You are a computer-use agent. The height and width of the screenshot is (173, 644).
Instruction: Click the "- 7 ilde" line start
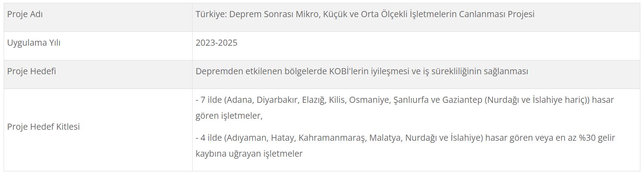click(208, 100)
